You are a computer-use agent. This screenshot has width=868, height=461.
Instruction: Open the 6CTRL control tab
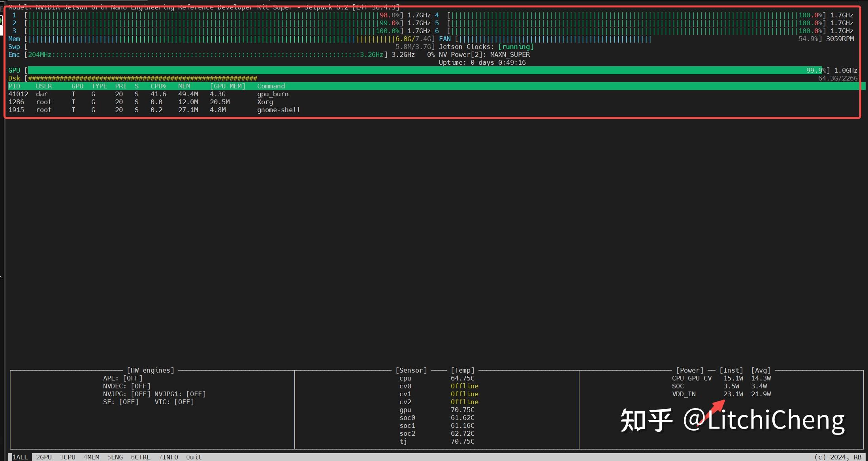pos(141,457)
